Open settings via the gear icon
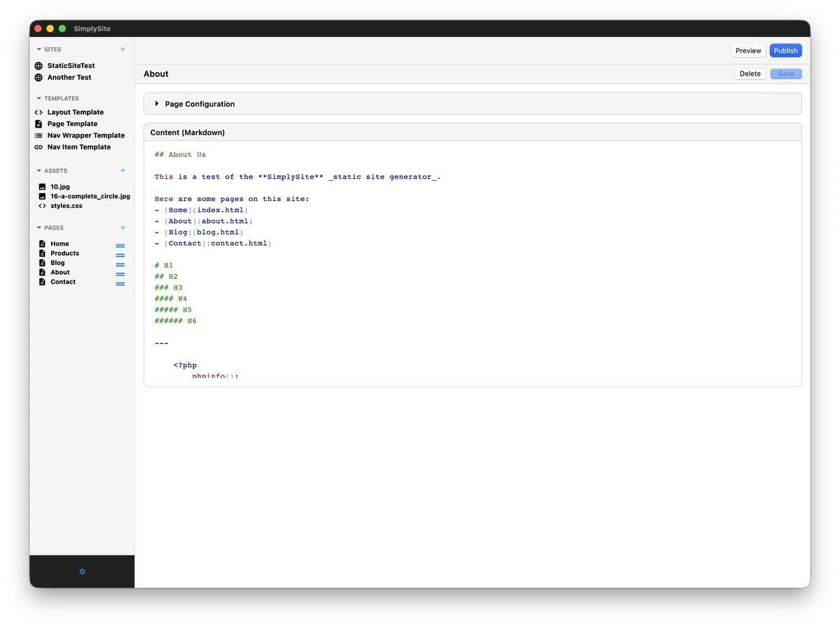Screen dimensions: 840x627 [x=82, y=572]
